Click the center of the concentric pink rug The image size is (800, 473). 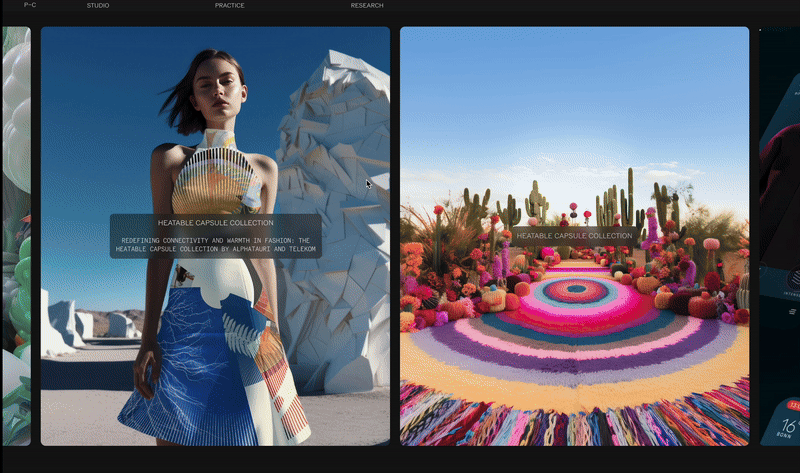point(575,292)
